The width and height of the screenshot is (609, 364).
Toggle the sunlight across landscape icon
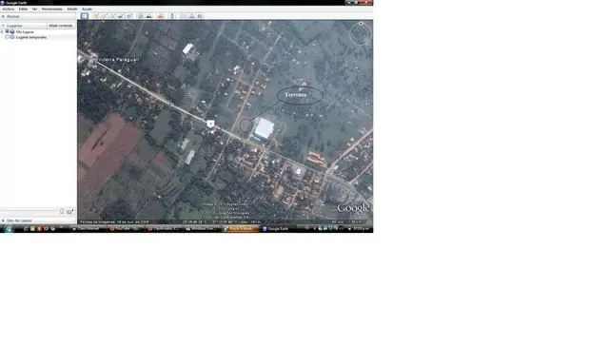pos(148,16)
